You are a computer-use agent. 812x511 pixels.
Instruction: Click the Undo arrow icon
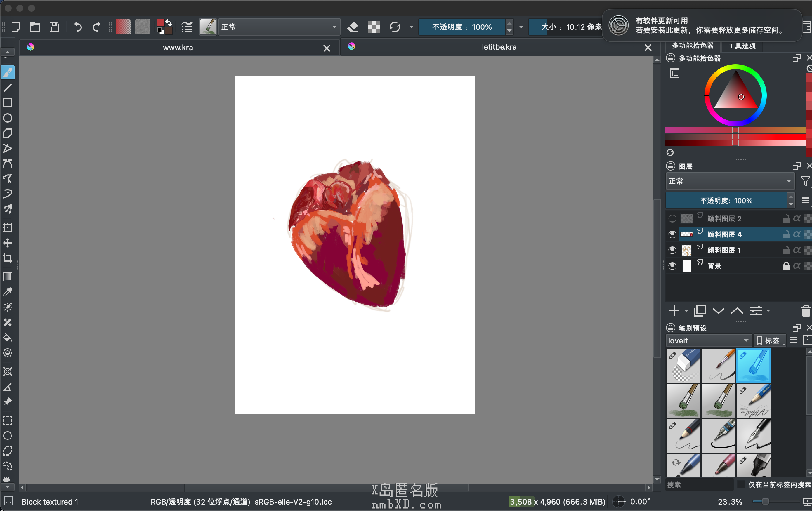[78, 27]
